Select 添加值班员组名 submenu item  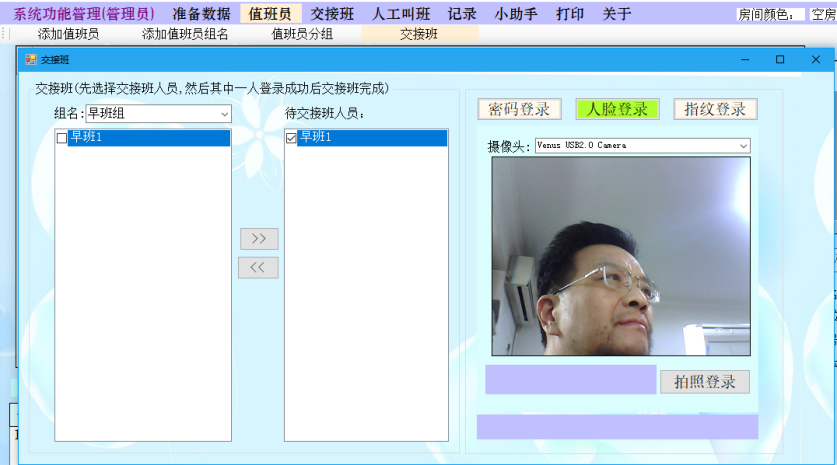click(185, 34)
